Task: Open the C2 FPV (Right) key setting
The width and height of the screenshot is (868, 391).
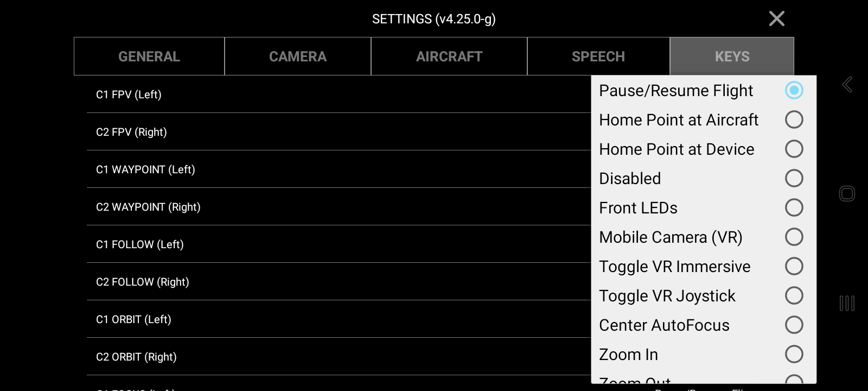Action: coord(339,132)
